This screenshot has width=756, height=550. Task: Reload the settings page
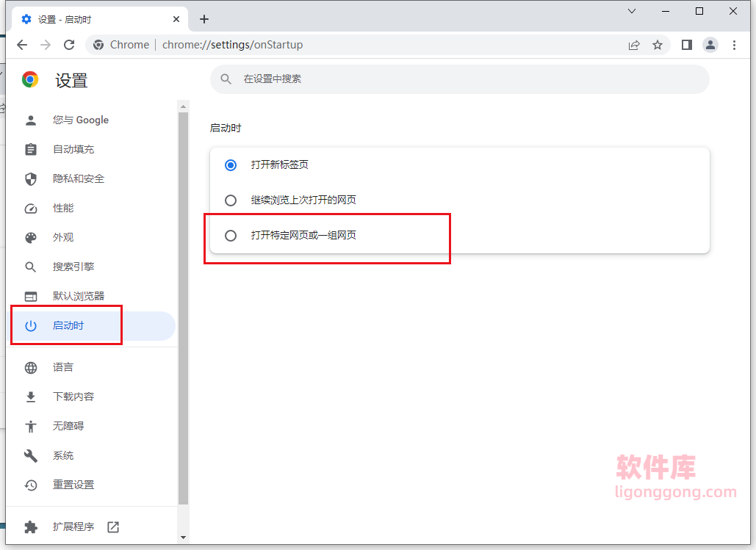(x=69, y=45)
